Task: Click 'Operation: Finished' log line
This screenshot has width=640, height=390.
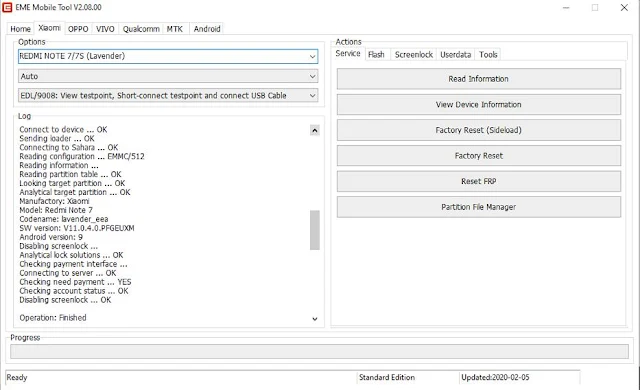Action: pyautogui.click(x=53, y=318)
